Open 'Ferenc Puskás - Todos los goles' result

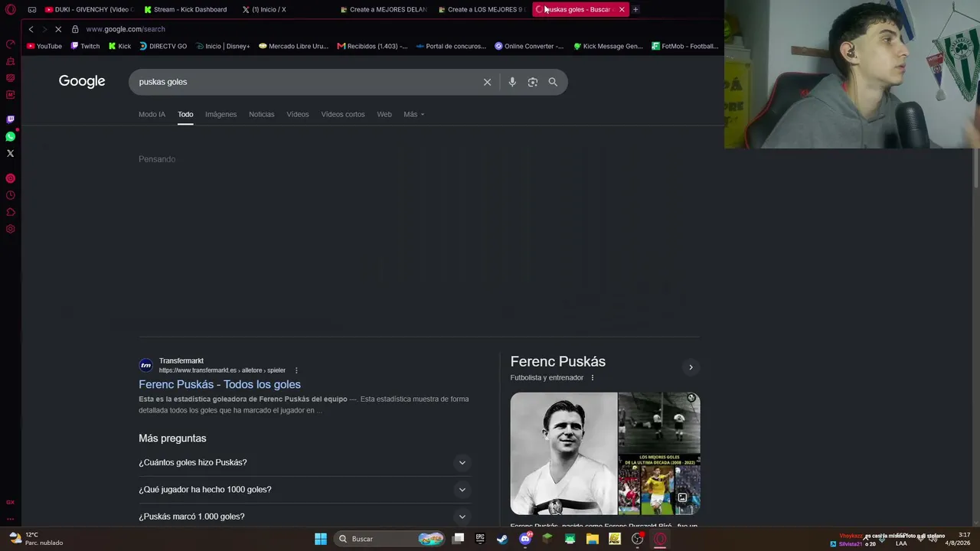[x=220, y=384]
